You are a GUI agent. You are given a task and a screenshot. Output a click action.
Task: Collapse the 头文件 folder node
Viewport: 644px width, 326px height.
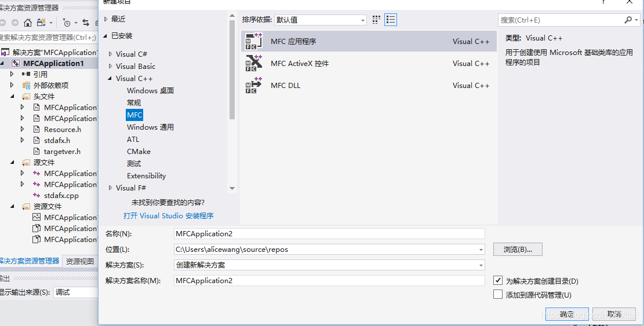[12, 96]
